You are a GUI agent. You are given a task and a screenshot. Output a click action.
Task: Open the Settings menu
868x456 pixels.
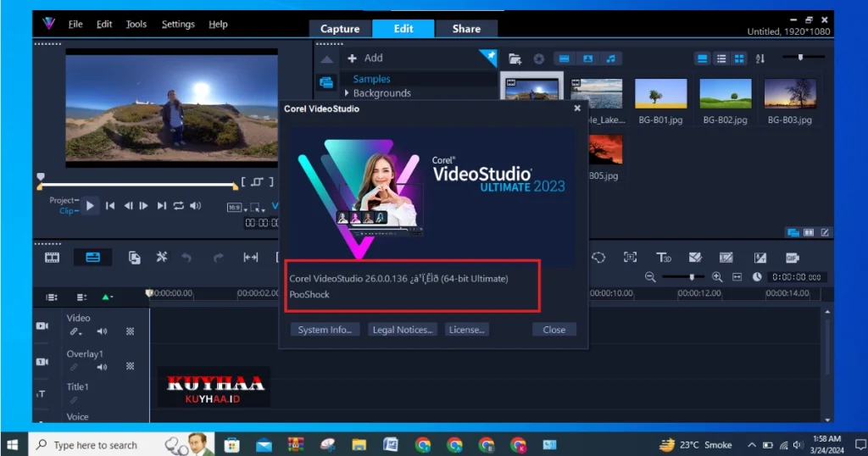[178, 24]
